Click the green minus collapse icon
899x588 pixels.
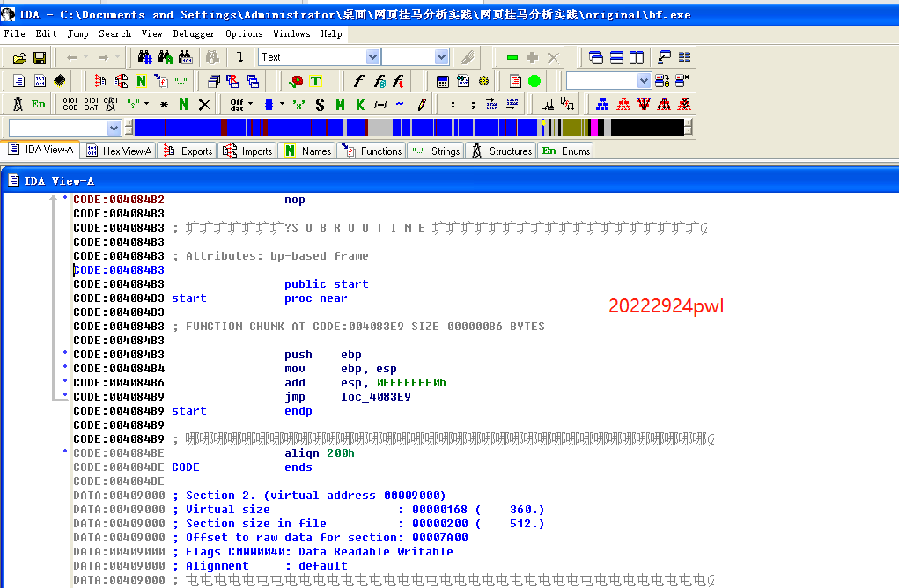coord(512,58)
